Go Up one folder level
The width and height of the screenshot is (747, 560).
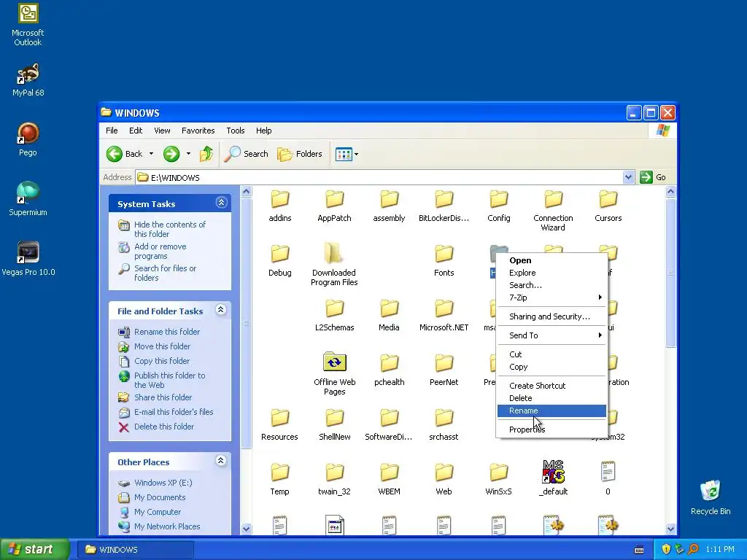[206, 154]
